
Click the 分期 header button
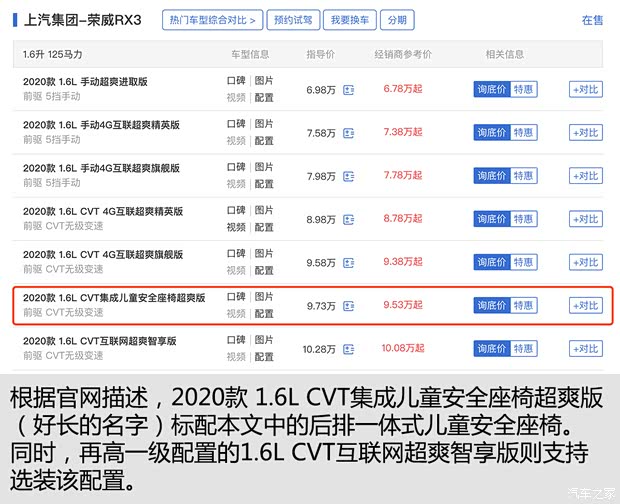(397, 20)
